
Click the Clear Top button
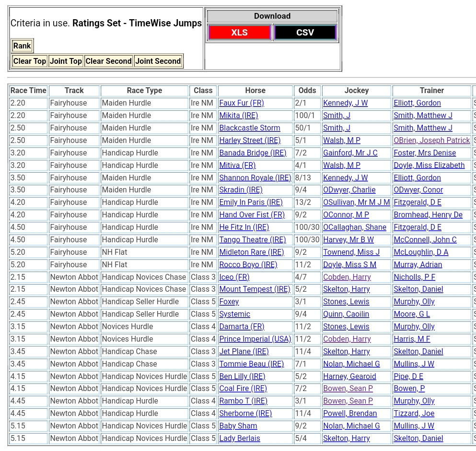pyautogui.click(x=30, y=61)
